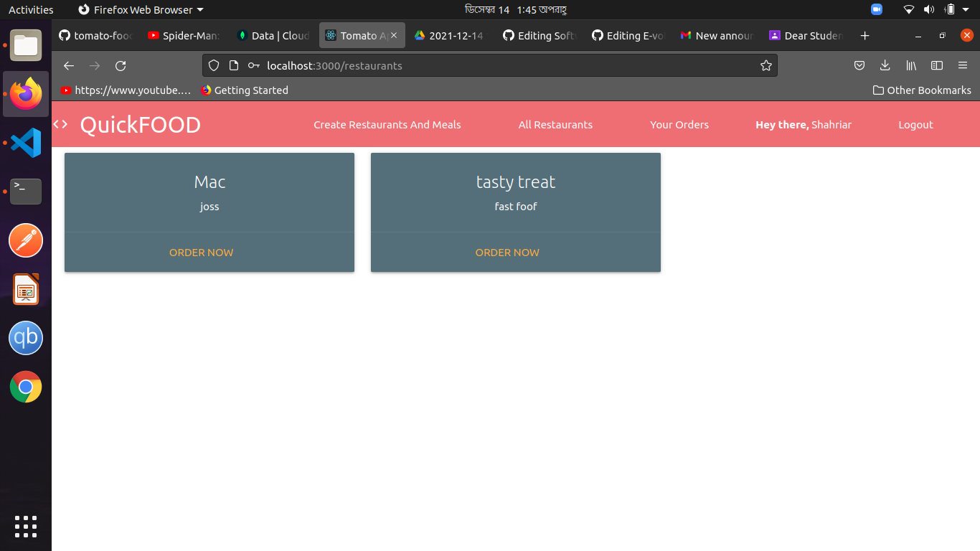Click the tracking protection shield icon

[x=213, y=65]
